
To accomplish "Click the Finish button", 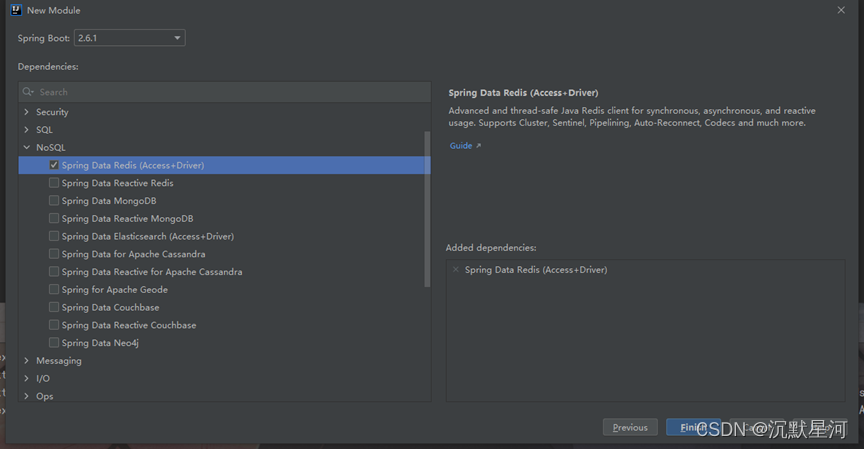I will 693,427.
